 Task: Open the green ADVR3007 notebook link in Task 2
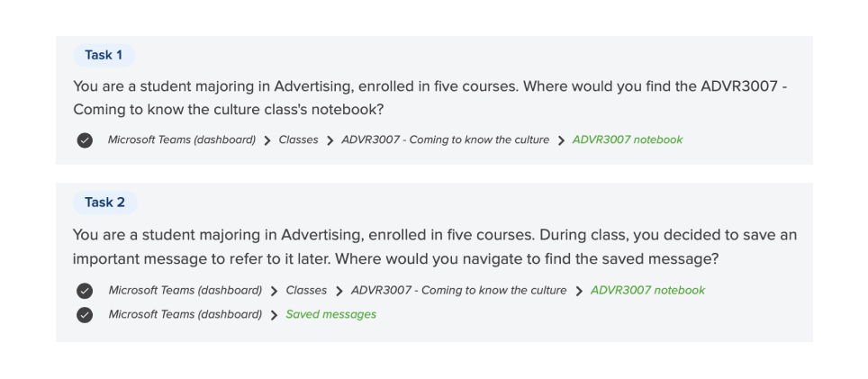click(647, 291)
